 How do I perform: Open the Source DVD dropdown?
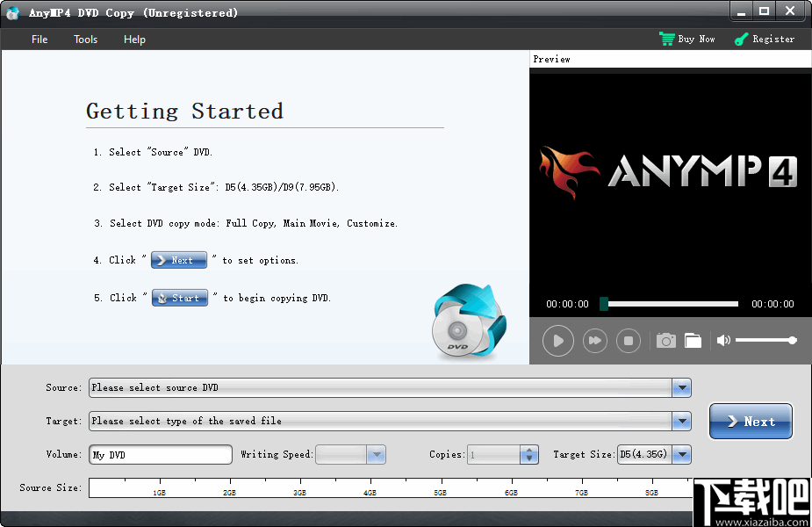coord(682,387)
